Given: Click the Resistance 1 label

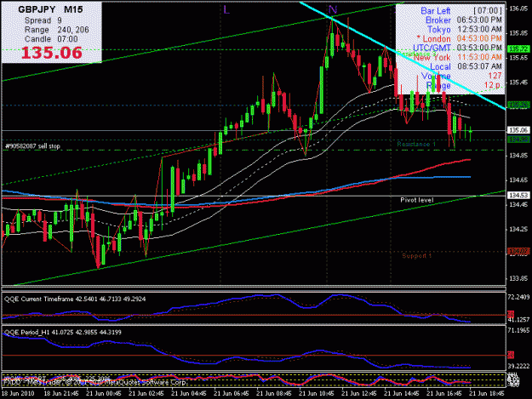Looking at the screenshot, I should pos(416,145).
